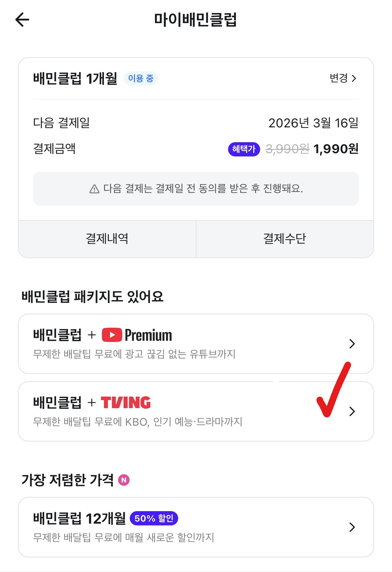Click the 이용 중 status badge
This screenshot has height=572, width=392.
141,78
